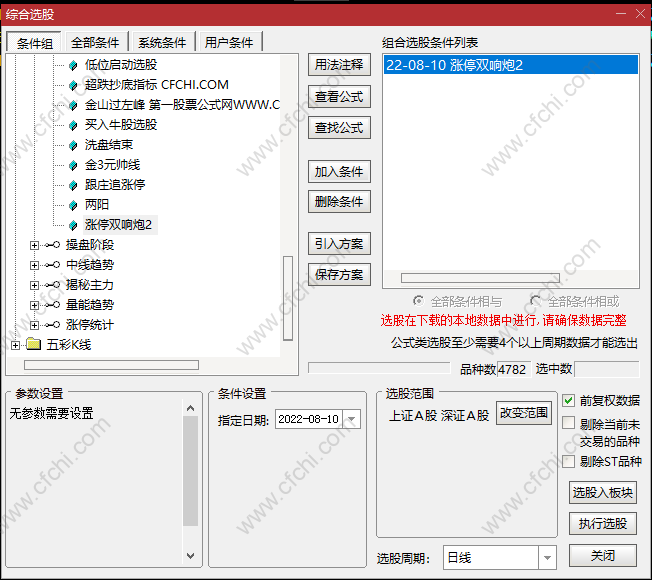Click the condition tree vertical scrollbar thumb
The width and height of the screenshot is (652, 580).
(288, 298)
